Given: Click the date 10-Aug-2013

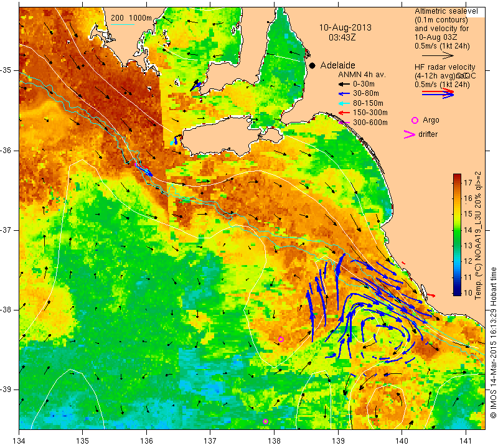Looking at the screenshot, I should click(345, 27).
